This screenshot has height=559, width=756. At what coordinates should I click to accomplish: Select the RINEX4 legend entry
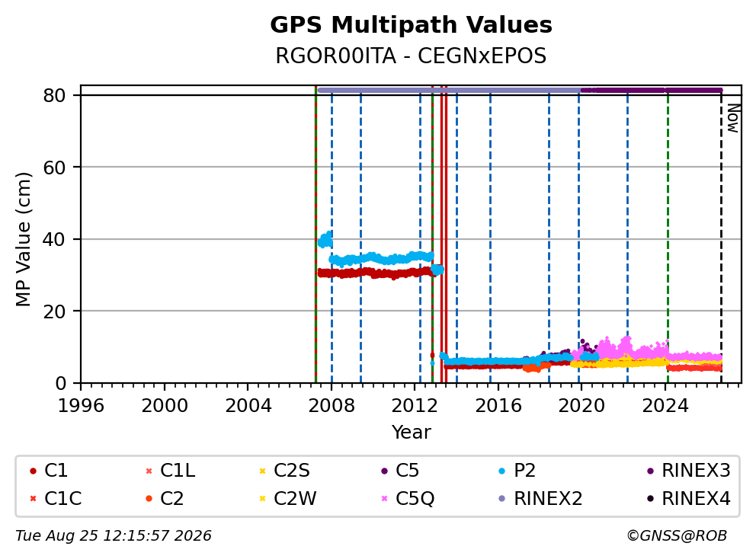pos(688,498)
